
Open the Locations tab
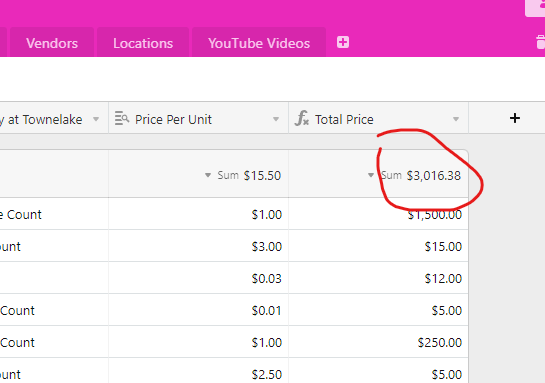143,43
